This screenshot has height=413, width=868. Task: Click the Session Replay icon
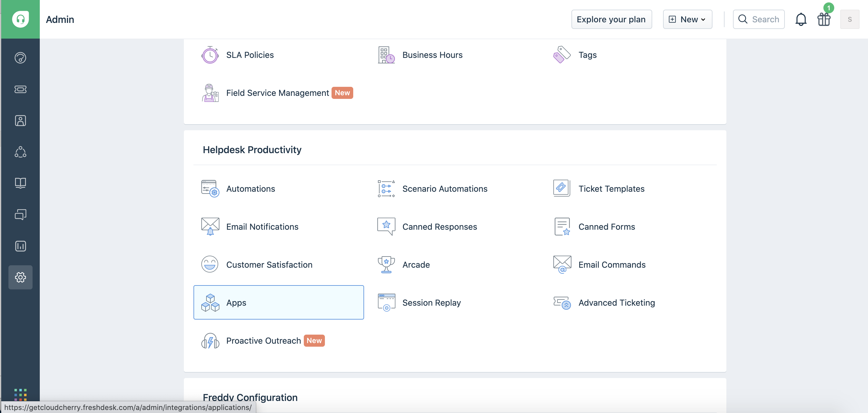[386, 302]
